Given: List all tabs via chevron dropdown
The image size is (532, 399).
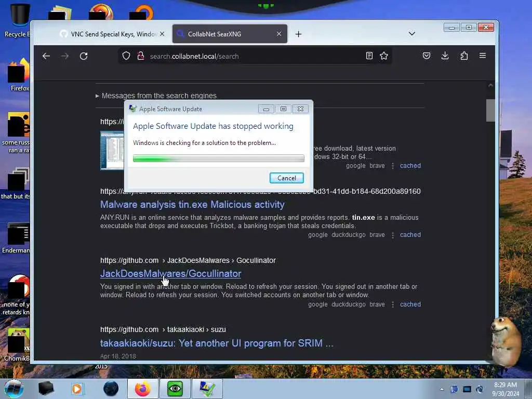Looking at the screenshot, I should coord(411,34).
